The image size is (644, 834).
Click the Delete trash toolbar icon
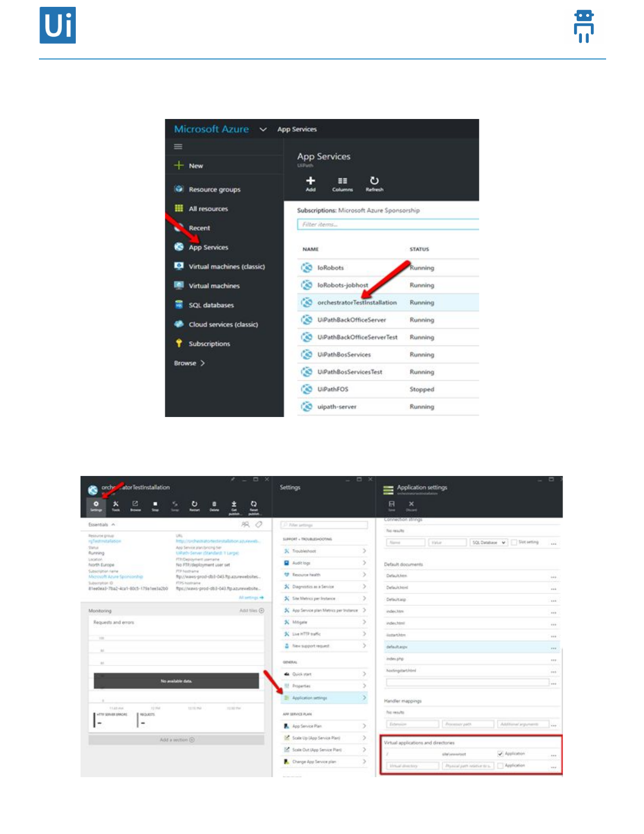[x=214, y=504]
